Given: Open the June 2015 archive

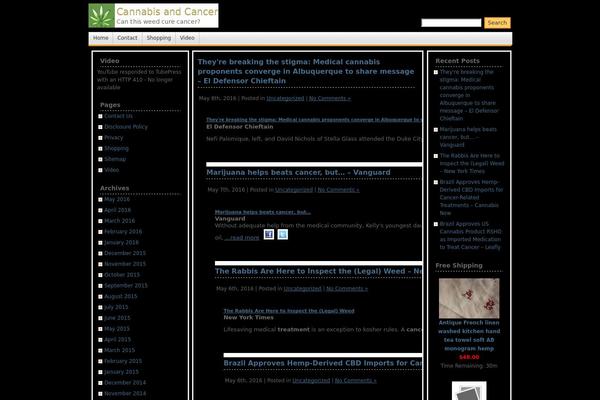Looking at the screenshot, I should point(117,318).
